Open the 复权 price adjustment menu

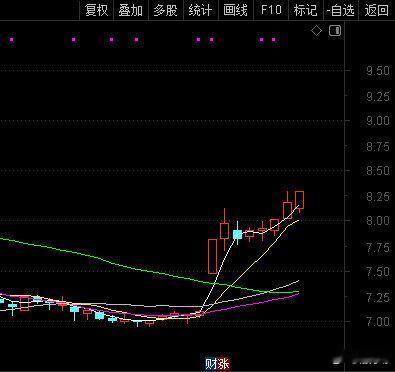pyautogui.click(x=97, y=10)
